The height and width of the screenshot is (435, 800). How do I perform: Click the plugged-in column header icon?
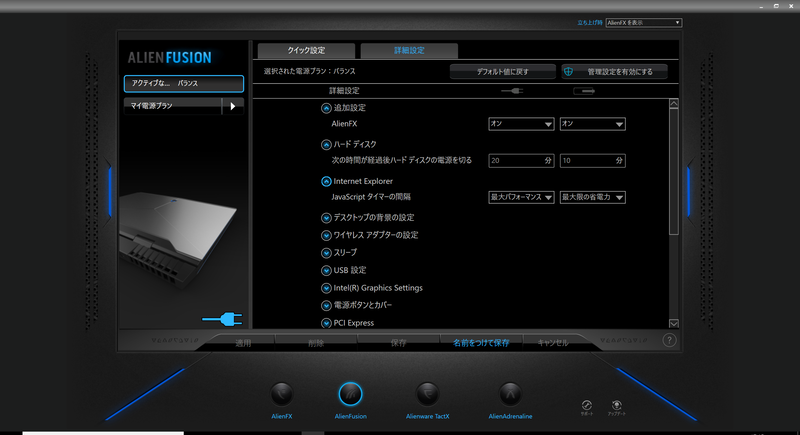pyautogui.click(x=512, y=91)
